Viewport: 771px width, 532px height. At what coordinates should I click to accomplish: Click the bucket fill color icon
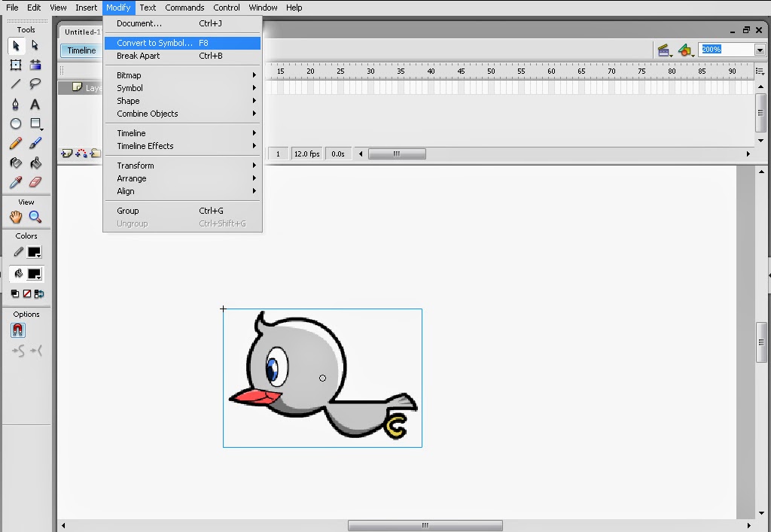(18, 274)
